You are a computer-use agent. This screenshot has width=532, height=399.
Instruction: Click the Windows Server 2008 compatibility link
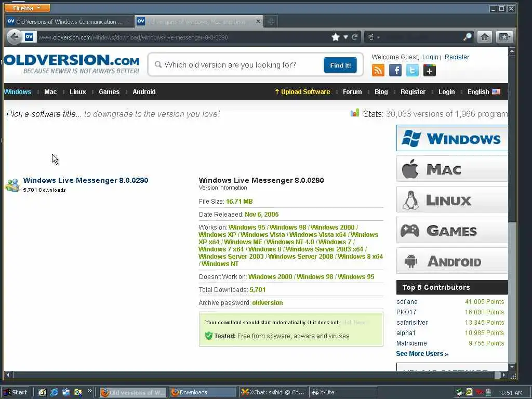301,256
